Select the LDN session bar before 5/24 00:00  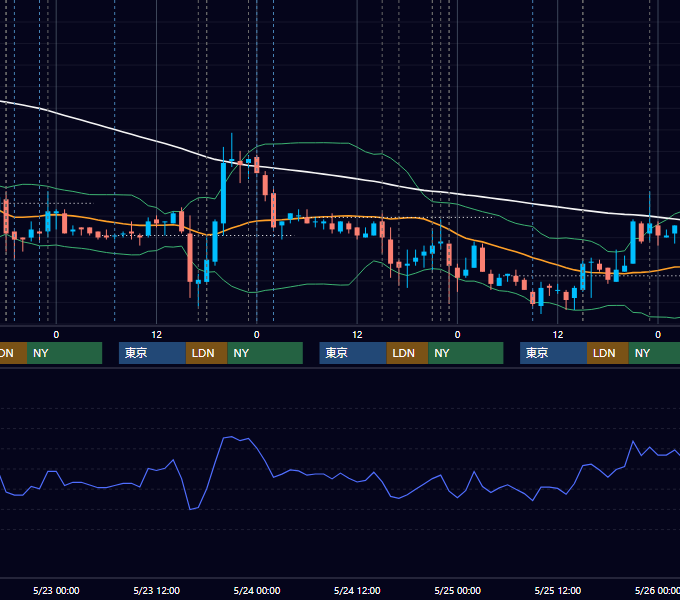click(206, 353)
